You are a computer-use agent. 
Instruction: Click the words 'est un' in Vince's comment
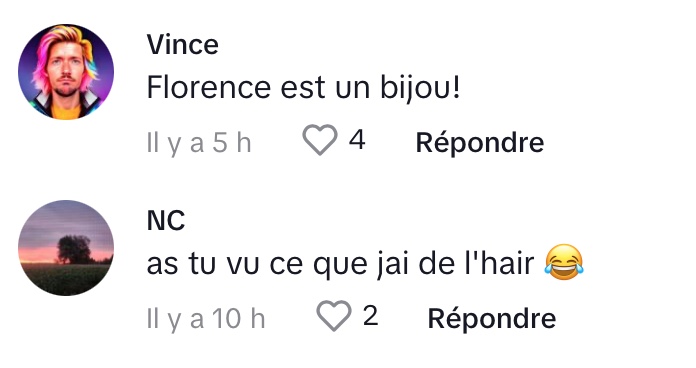pos(325,88)
